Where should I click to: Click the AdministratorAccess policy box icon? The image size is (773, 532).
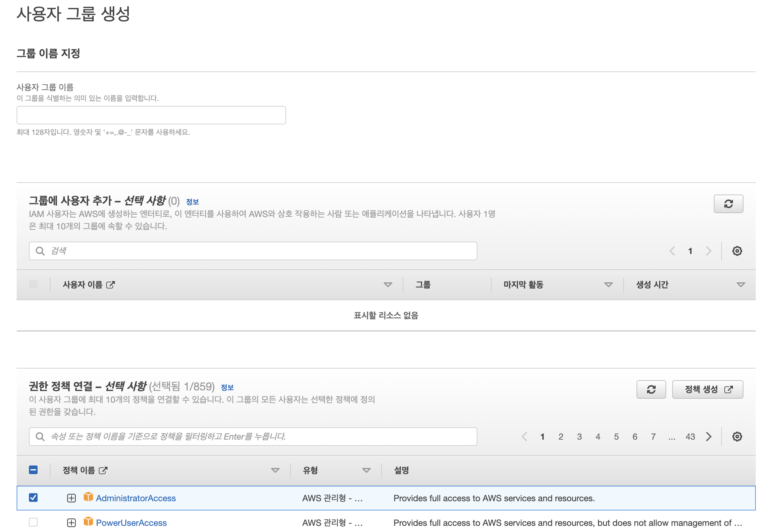coord(88,497)
